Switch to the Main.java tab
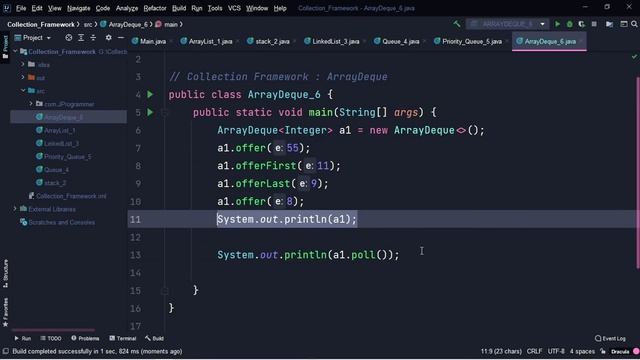640x360 pixels. click(149, 41)
